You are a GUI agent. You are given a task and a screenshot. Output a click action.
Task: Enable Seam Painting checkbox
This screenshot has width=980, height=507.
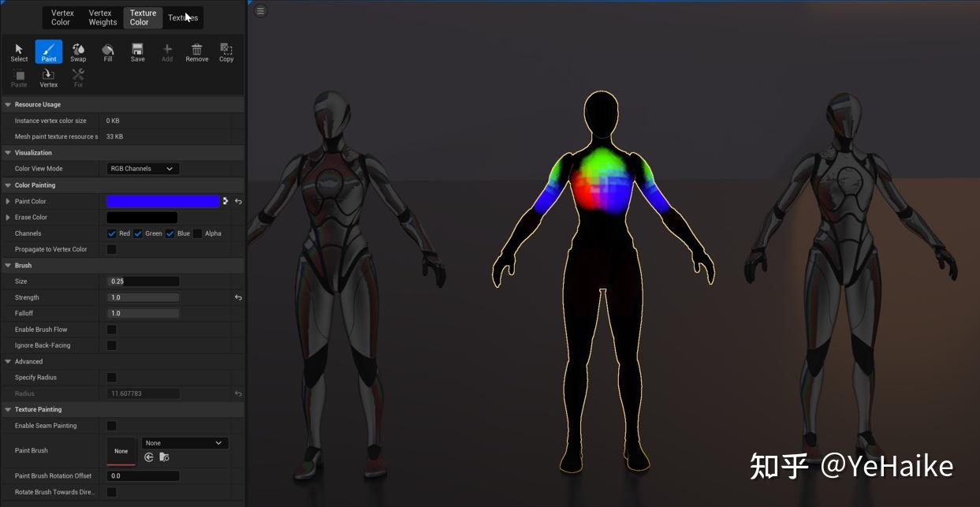(112, 426)
